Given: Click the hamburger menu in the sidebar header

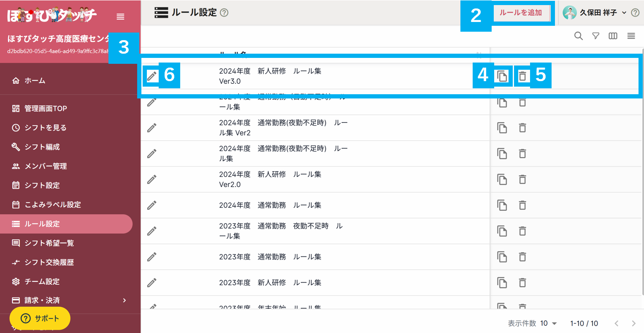Looking at the screenshot, I should pyautogui.click(x=120, y=16).
